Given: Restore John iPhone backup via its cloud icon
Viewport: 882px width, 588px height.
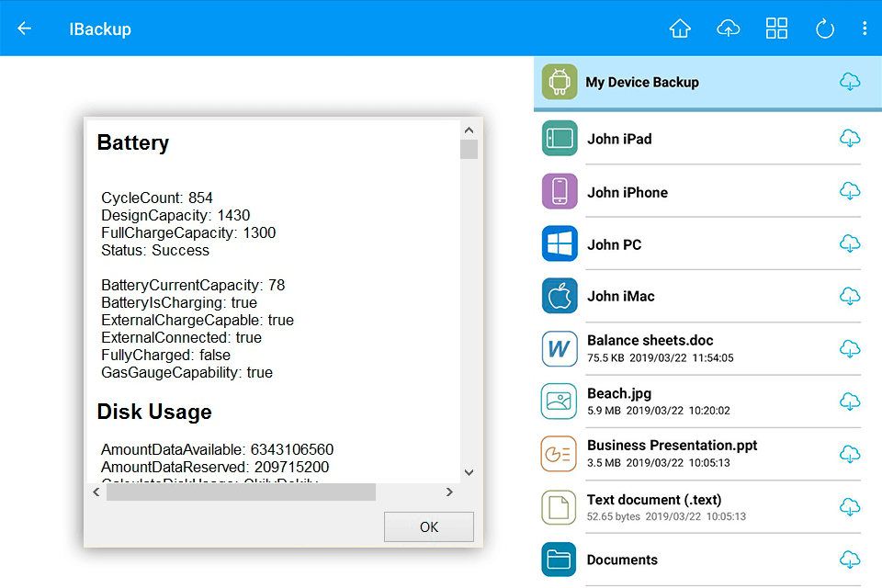Looking at the screenshot, I should pyautogui.click(x=850, y=191).
